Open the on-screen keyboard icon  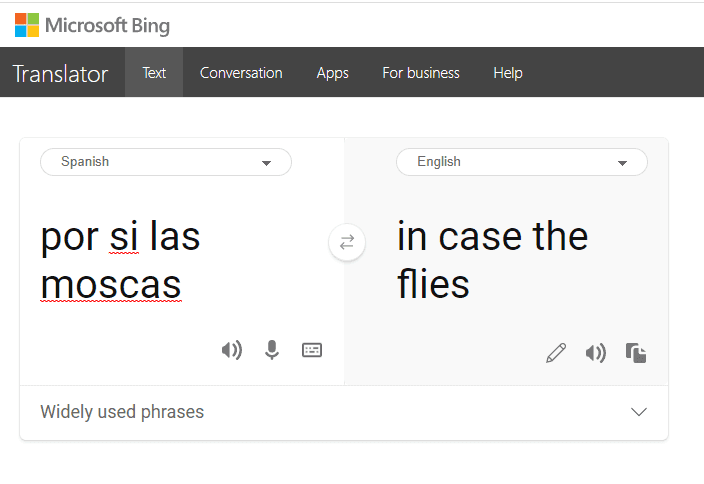312,350
